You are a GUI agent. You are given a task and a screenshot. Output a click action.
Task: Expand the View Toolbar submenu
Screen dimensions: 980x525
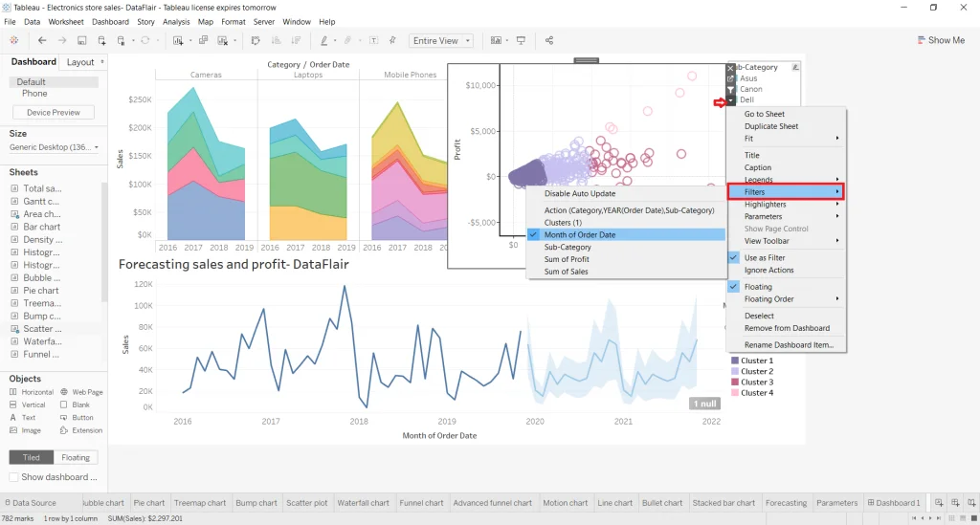pos(787,241)
